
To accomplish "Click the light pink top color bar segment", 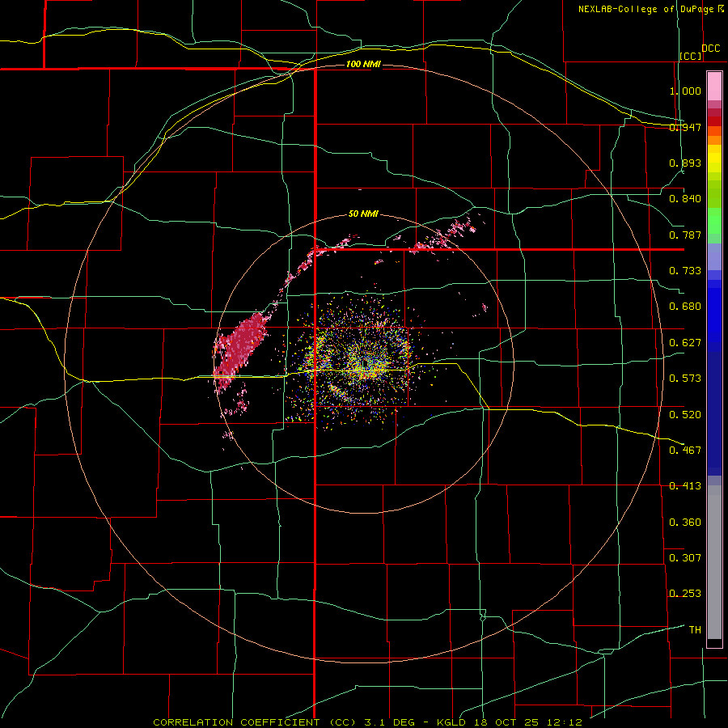I will point(714,87).
